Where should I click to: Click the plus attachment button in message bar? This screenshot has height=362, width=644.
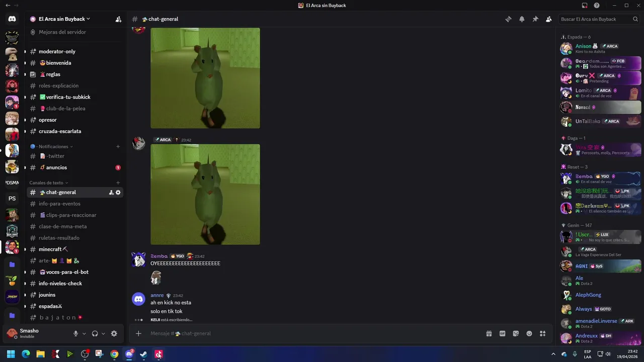coord(138,333)
